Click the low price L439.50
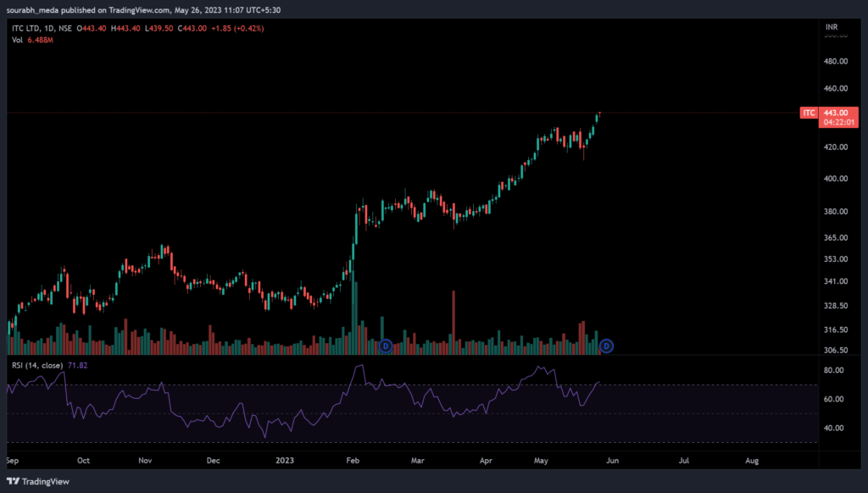The width and height of the screenshot is (868, 493). (x=159, y=28)
